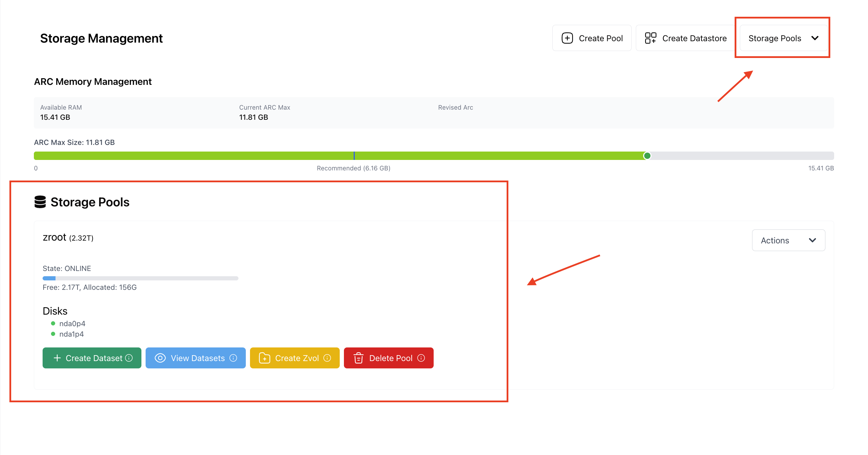The image size is (868, 455).
Task: Click the recommended marker on ARC slider
Action: pyautogui.click(x=354, y=156)
